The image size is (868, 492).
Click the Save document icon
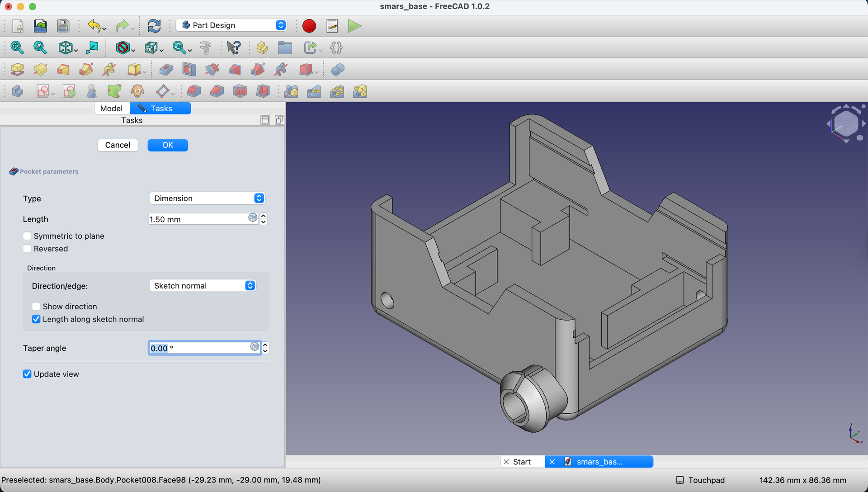[x=63, y=26]
